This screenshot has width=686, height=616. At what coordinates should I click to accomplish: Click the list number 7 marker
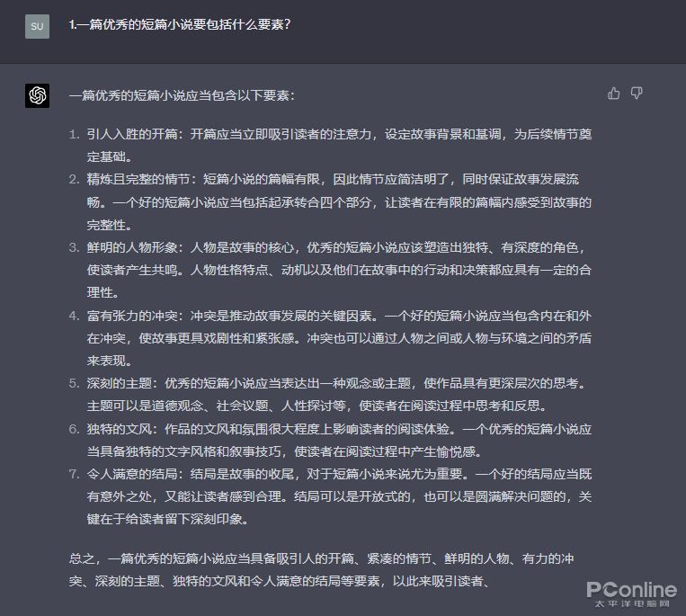tap(74, 474)
